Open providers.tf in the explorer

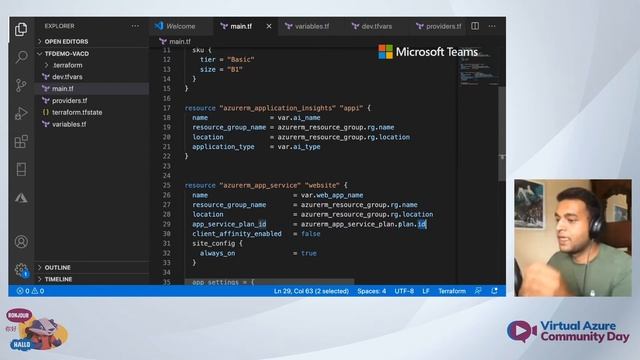(x=92, y=100)
